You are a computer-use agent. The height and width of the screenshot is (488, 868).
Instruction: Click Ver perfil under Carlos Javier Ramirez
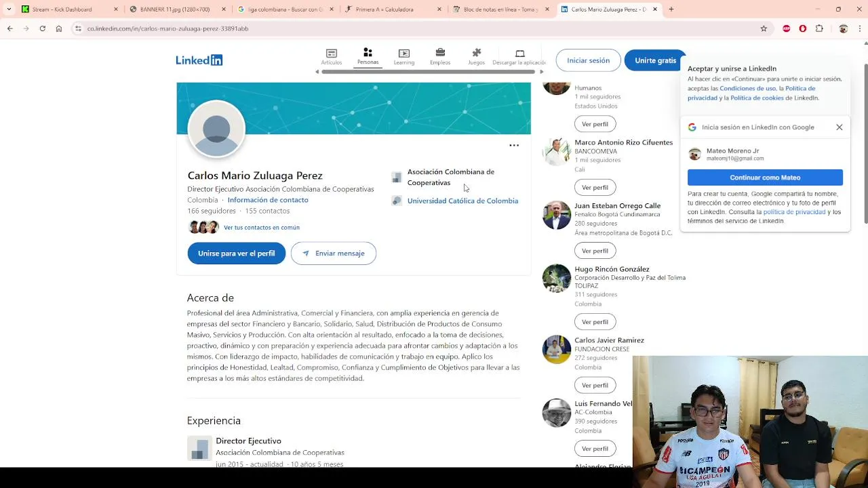[x=595, y=385]
